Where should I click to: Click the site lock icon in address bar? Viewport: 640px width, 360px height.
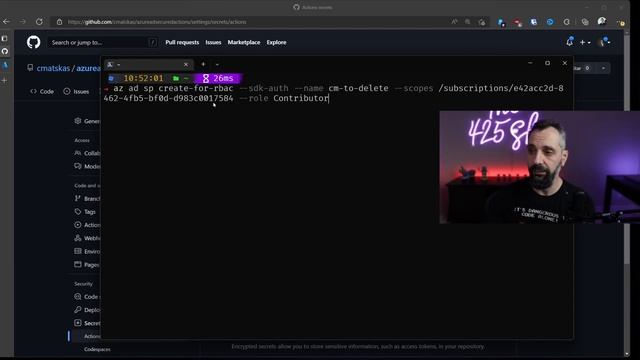(x=60, y=22)
